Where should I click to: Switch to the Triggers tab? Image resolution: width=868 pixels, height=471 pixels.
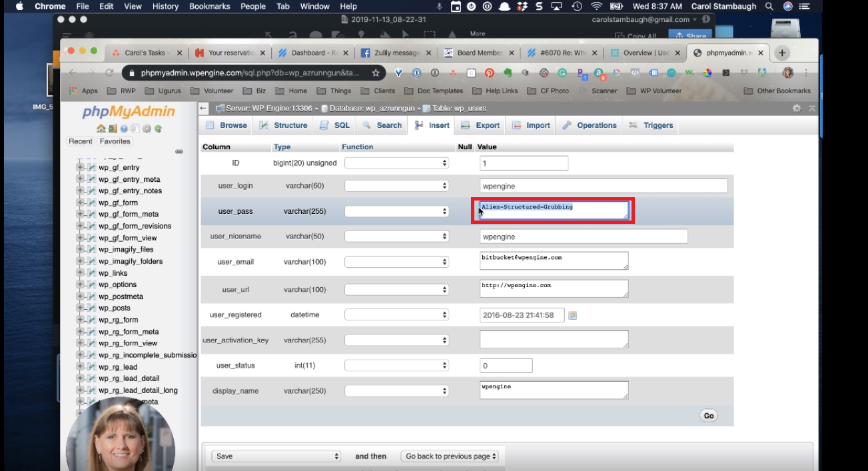[x=651, y=125]
